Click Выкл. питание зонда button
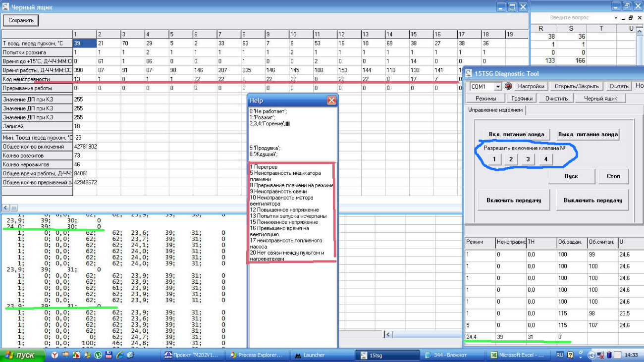644x362 pixels. pos(588,134)
